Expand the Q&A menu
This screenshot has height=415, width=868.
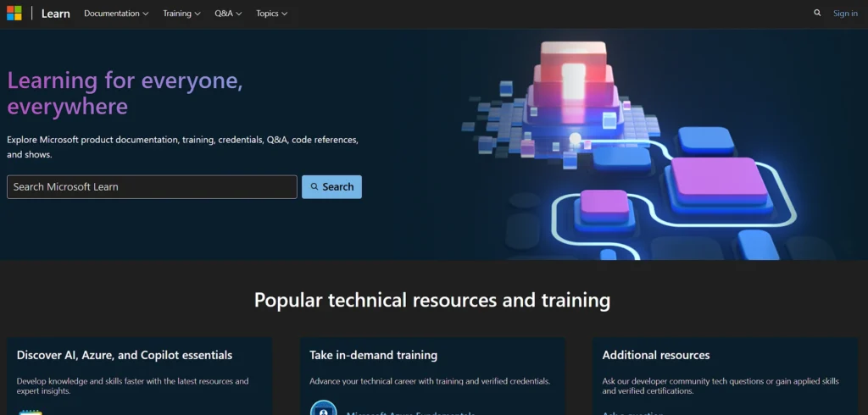pos(228,14)
